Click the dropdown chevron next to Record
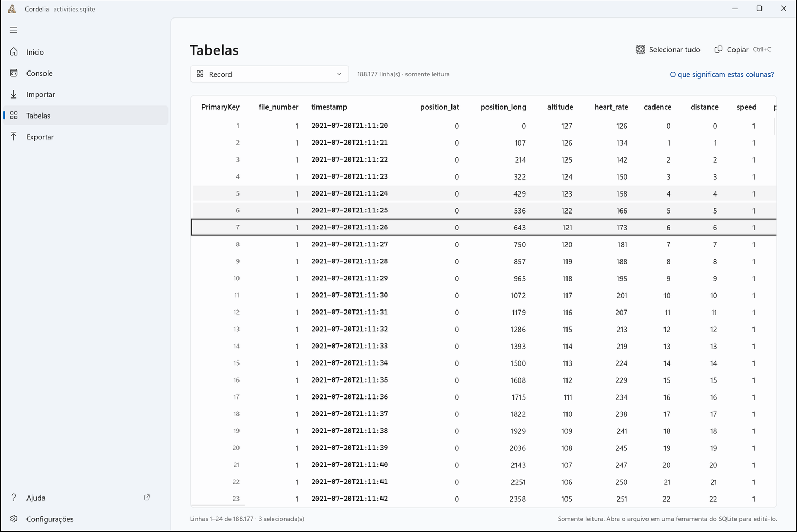This screenshot has width=797, height=532. click(x=339, y=74)
